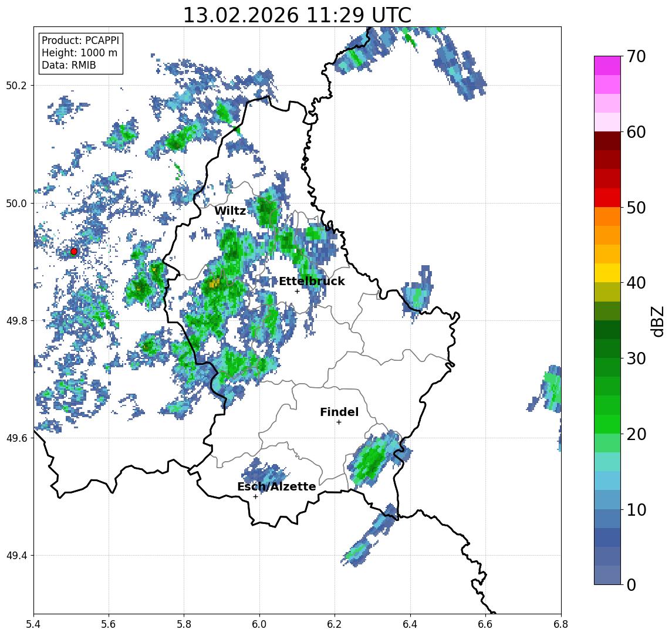Click the dBZ colorbar axis label
This screenshot has height=636, width=672.
click(657, 320)
